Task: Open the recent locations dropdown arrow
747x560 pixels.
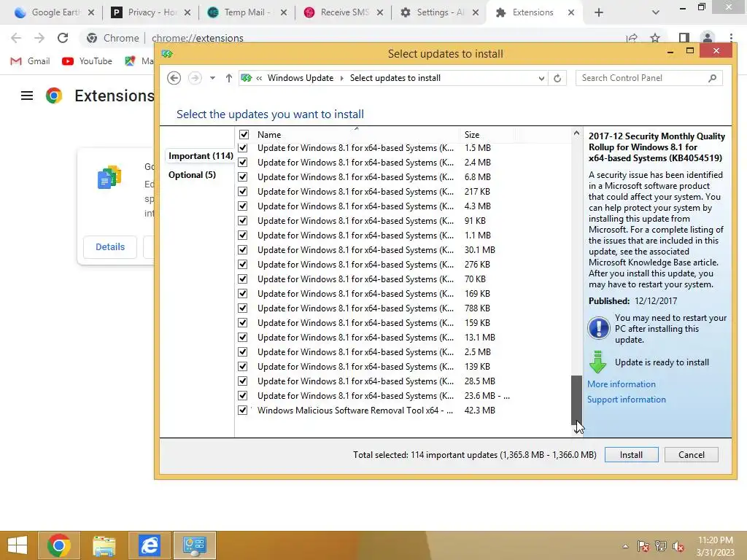Action: (x=212, y=78)
